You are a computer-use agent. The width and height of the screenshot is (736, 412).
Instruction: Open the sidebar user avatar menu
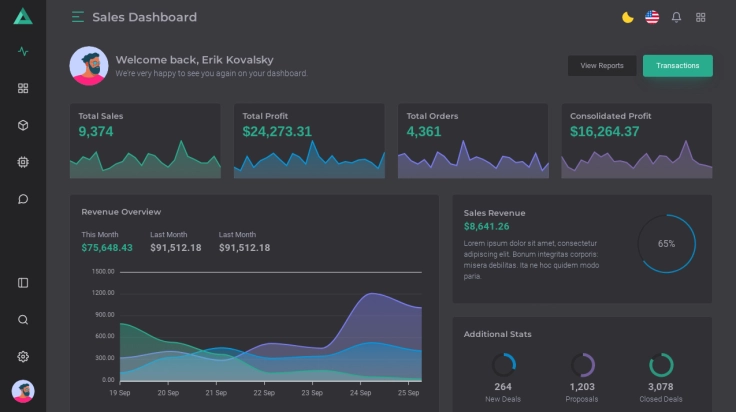tap(23, 391)
